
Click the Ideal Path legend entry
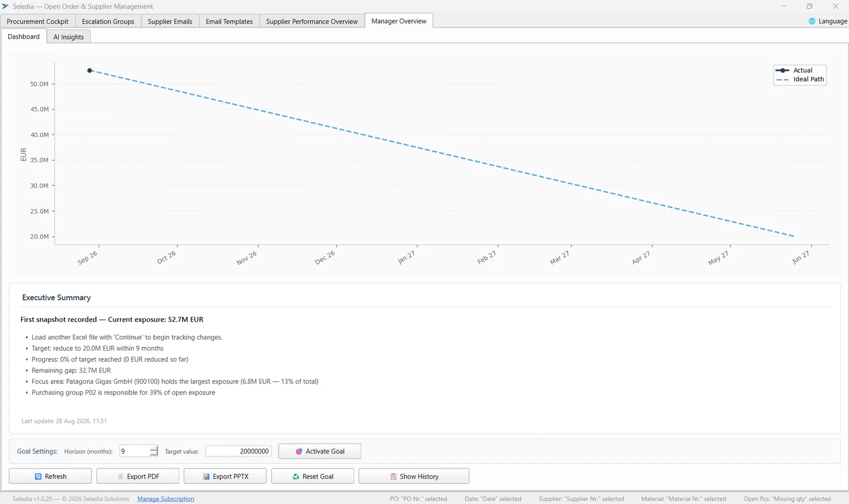click(801, 80)
